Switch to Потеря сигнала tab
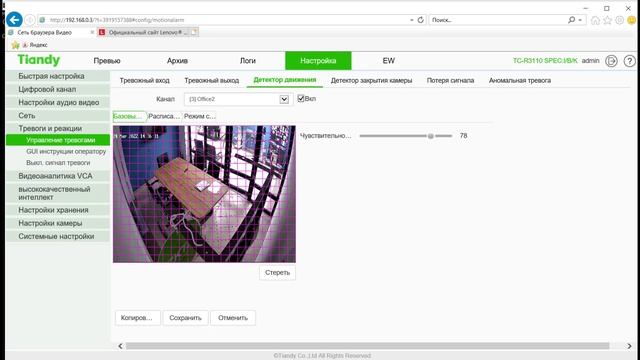640x360 pixels. tap(451, 80)
